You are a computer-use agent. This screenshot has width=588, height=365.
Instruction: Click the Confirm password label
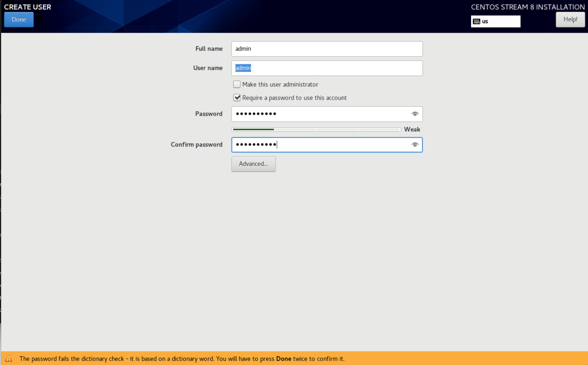pos(197,145)
